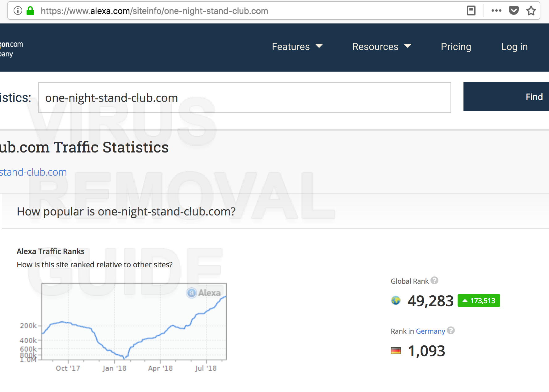
Task: Click the Jul '18 chart axis label
Action: (206, 368)
